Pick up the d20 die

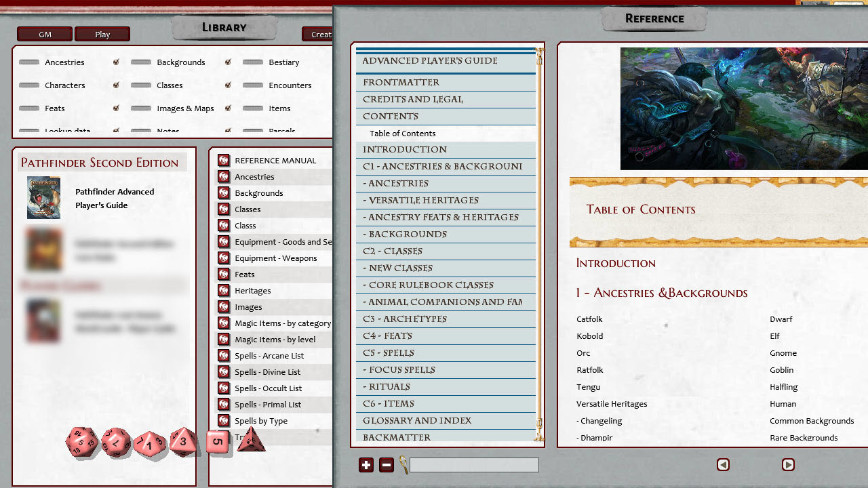point(81,442)
